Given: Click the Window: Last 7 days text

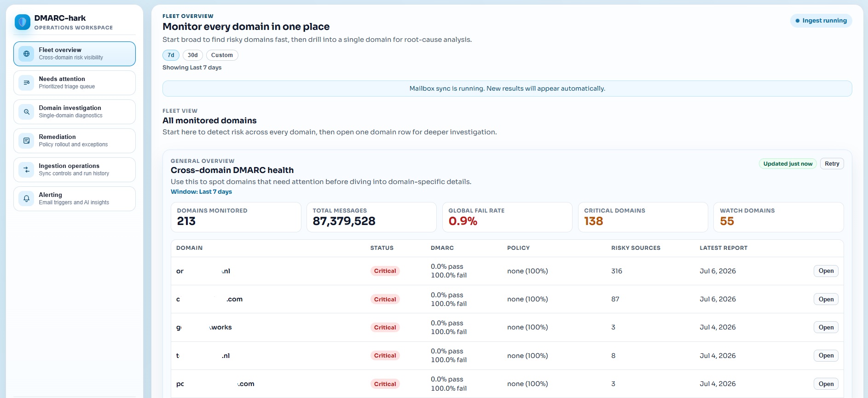Looking at the screenshot, I should pos(201,192).
